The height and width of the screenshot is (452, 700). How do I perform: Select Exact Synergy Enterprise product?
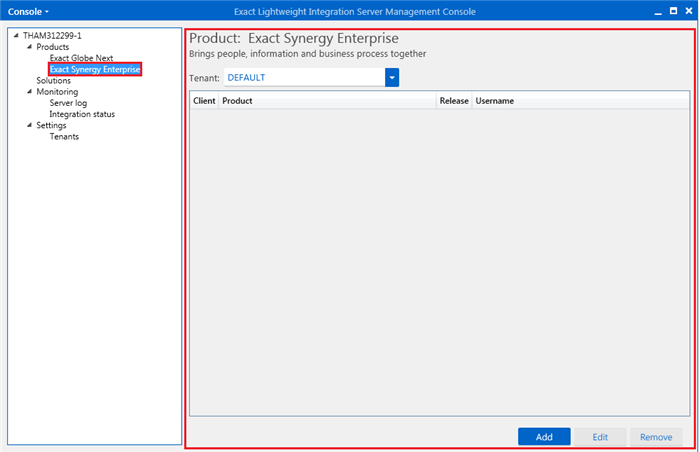pyautogui.click(x=95, y=69)
